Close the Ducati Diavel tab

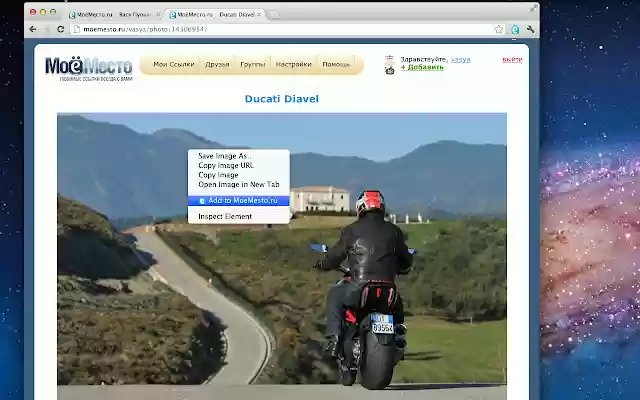[259, 14]
